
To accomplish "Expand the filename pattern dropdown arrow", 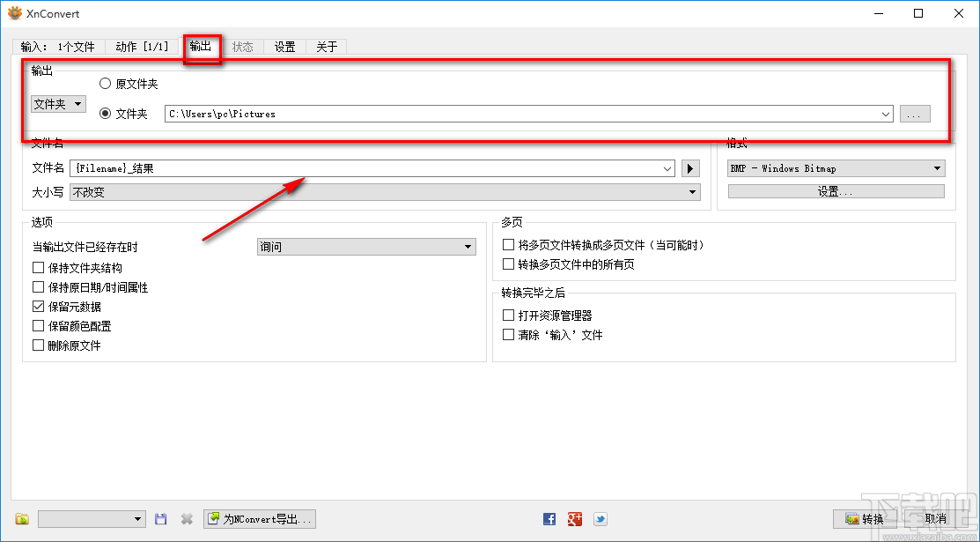I will pyautogui.click(x=667, y=168).
